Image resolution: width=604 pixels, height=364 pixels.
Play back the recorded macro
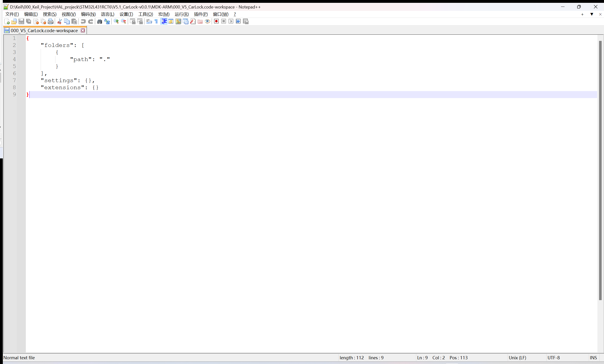point(231,22)
